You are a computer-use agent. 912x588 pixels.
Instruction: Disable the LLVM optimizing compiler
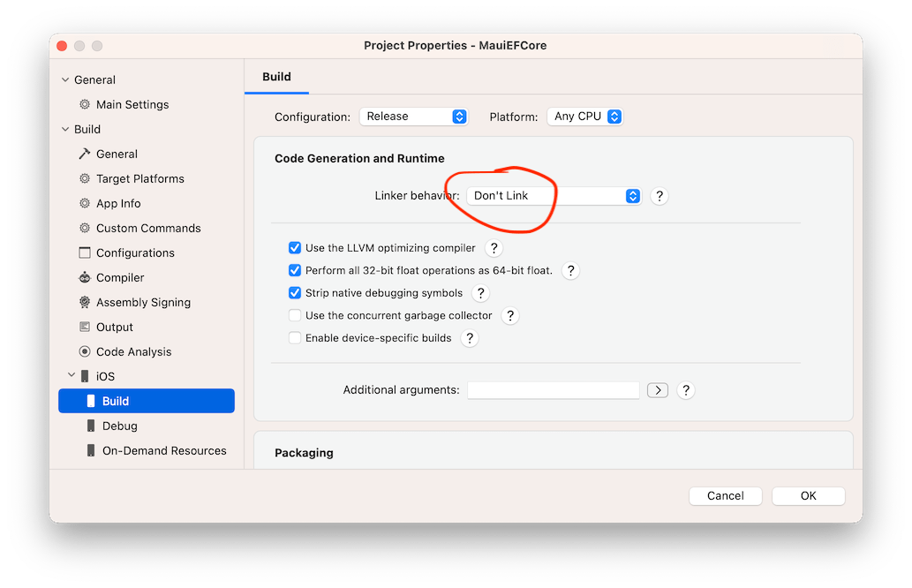[295, 248]
